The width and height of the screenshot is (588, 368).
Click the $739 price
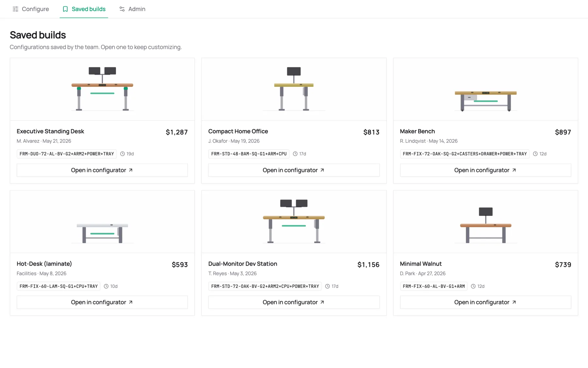563,265
